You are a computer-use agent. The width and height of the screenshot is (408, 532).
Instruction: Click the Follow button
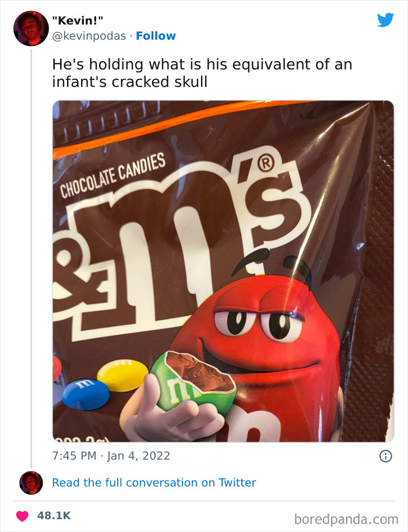pyautogui.click(x=156, y=36)
